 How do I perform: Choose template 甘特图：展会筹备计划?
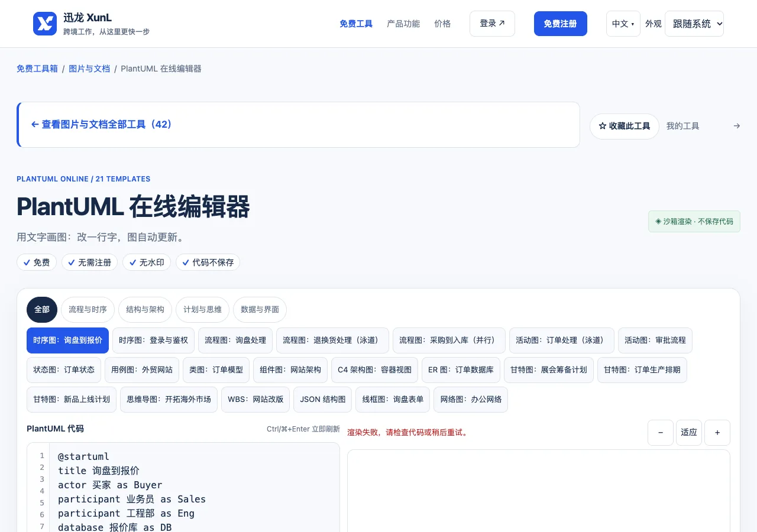tap(549, 370)
